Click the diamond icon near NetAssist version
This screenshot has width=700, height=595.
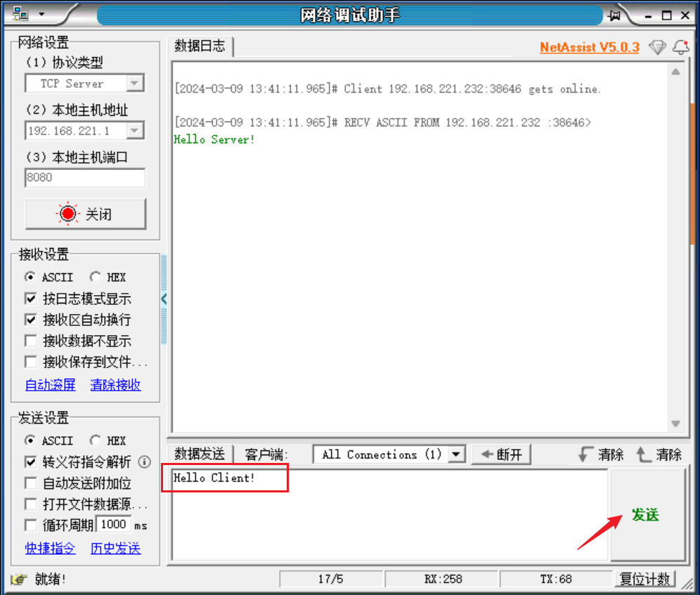(x=658, y=47)
